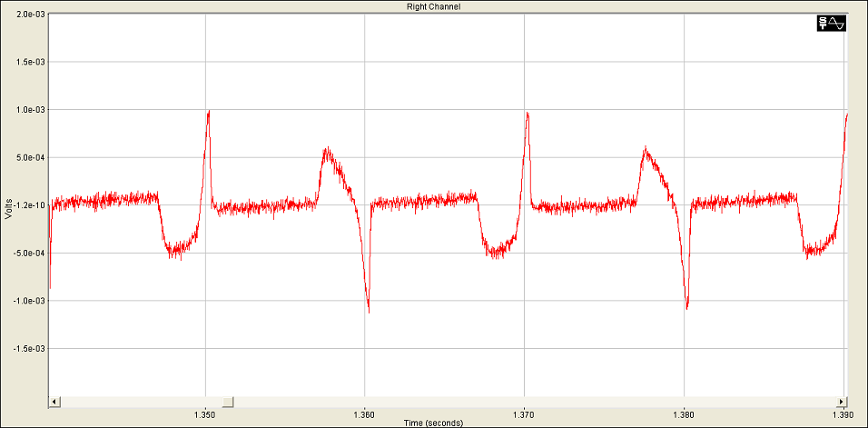
Task: Click the horizontal scrollbar thumb
Action: (x=228, y=402)
